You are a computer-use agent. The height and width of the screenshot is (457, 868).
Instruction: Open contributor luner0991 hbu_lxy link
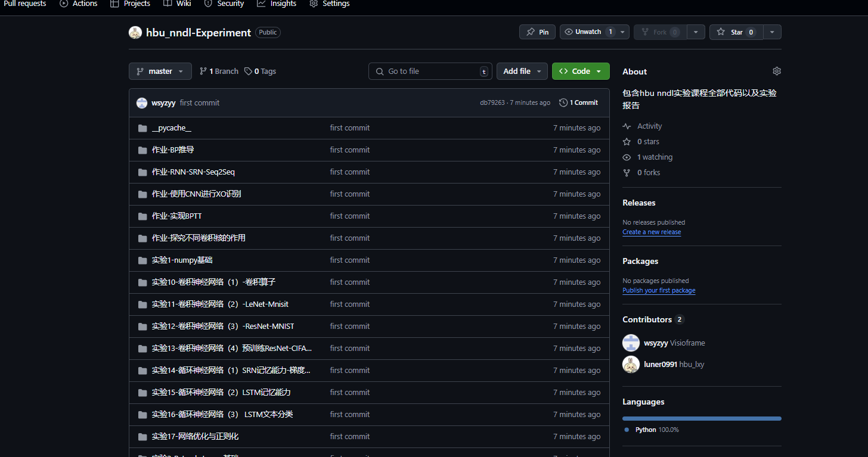(x=674, y=364)
